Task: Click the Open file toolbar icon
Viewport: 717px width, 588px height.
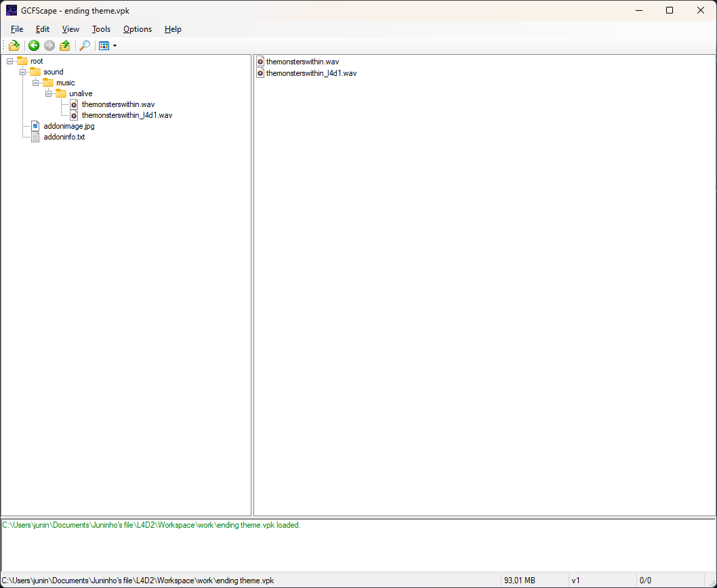Action: (x=14, y=45)
